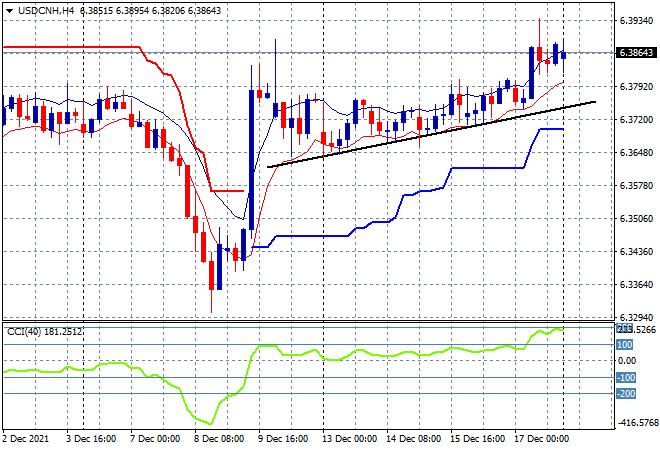Click the CCI 100 level label
660x450 pixels.
pos(625,345)
